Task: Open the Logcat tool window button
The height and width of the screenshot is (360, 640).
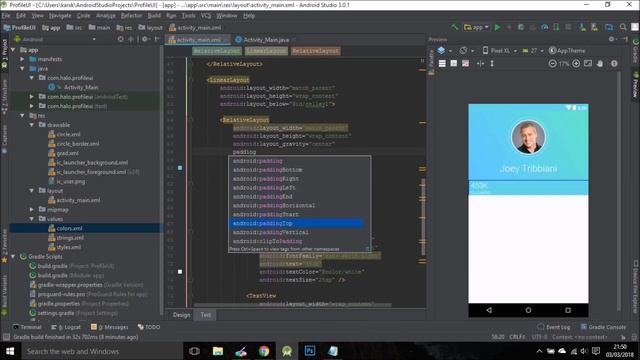Action: click(x=66, y=327)
